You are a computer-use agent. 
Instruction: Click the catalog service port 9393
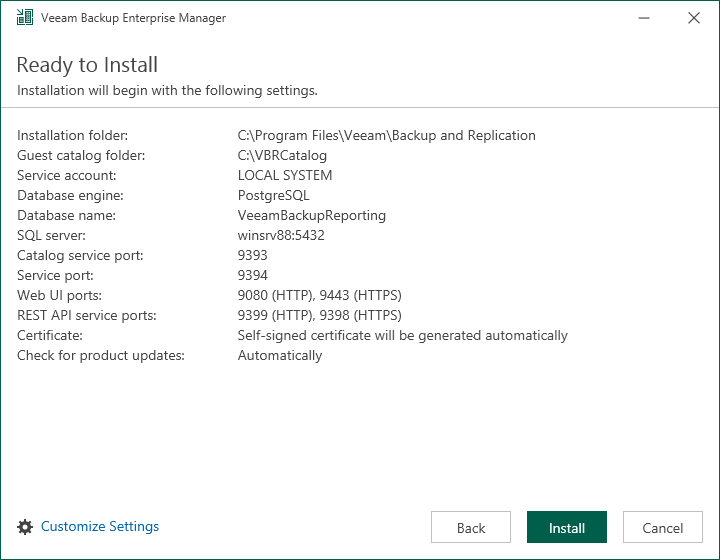point(253,255)
